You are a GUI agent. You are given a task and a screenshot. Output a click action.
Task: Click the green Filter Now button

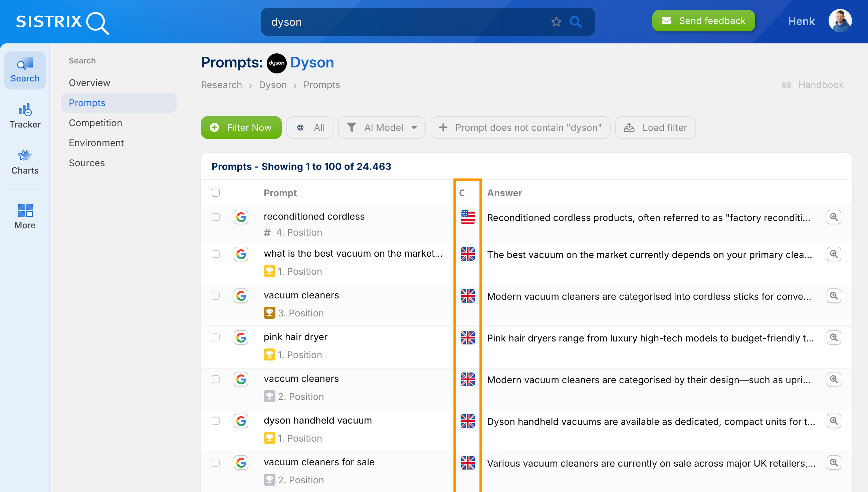click(x=241, y=128)
